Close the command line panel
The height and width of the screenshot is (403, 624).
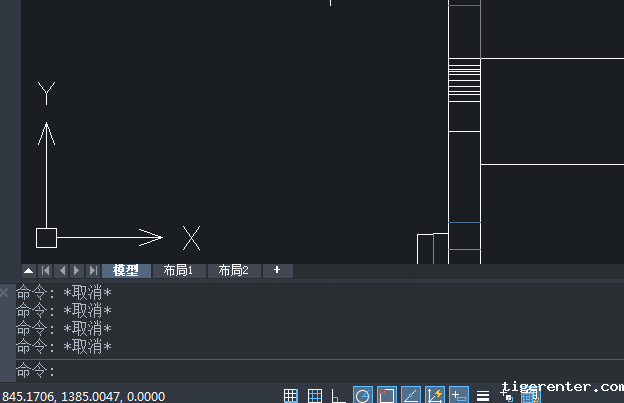pyautogui.click(x=5, y=292)
